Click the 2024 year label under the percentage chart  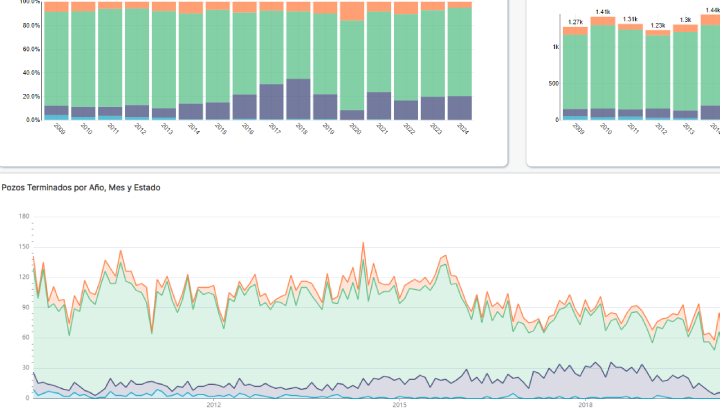[x=463, y=129]
